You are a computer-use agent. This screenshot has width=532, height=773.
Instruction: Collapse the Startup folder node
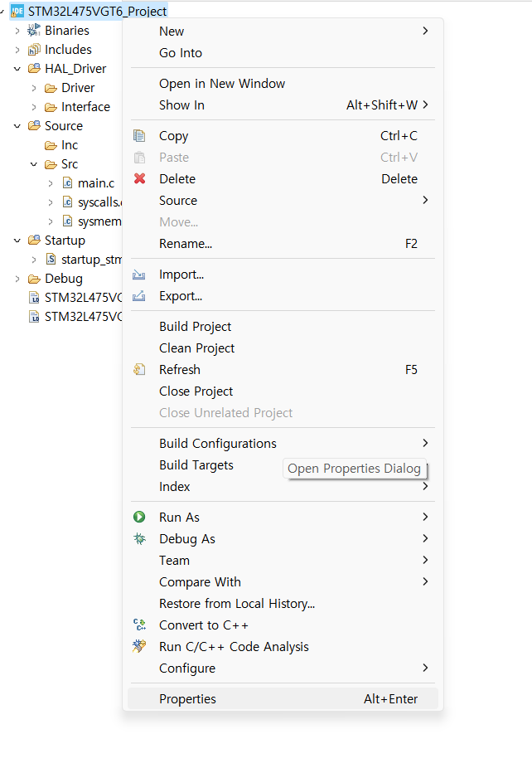17,241
